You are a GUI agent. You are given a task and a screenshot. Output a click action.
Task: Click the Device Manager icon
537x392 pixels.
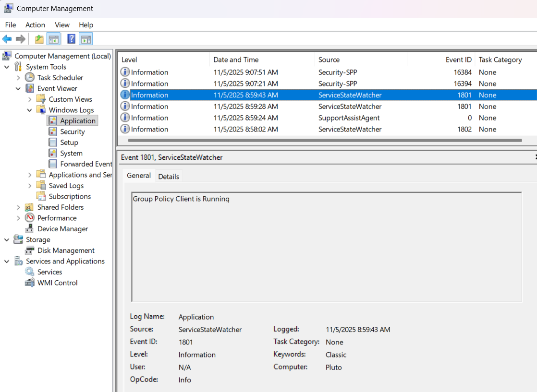[30, 229]
